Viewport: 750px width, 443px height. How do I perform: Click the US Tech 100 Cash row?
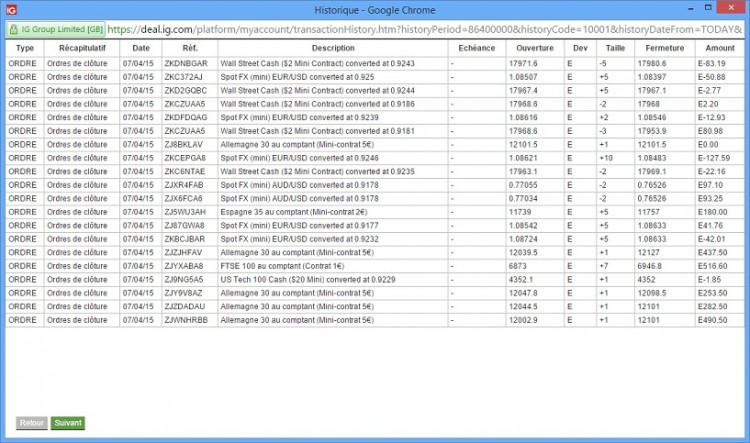coord(375,279)
